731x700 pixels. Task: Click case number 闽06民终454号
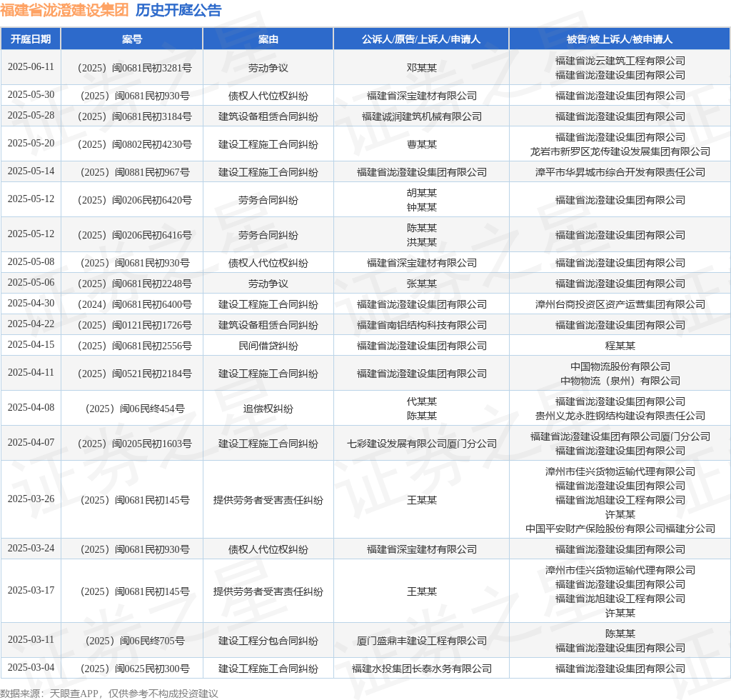tap(135, 409)
